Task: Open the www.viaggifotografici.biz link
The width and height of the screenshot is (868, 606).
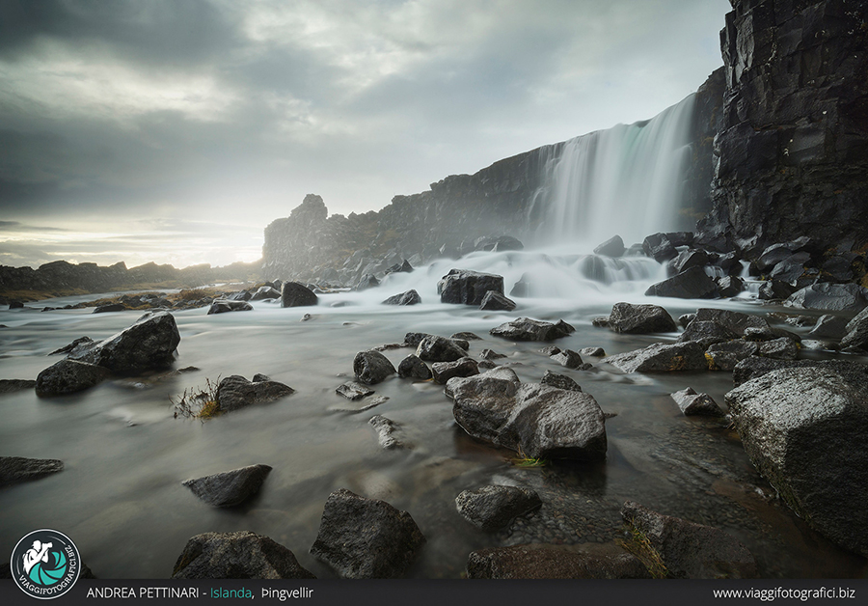Action: click(x=784, y=593)
